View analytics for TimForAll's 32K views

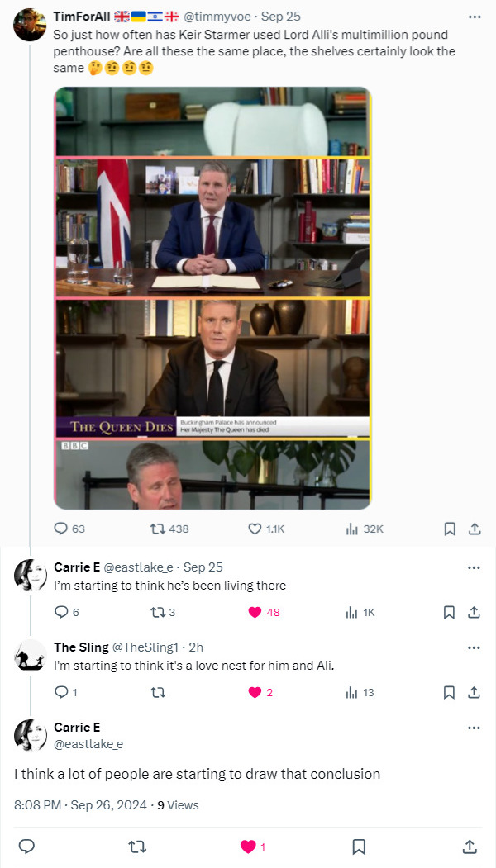pos(351,529)
